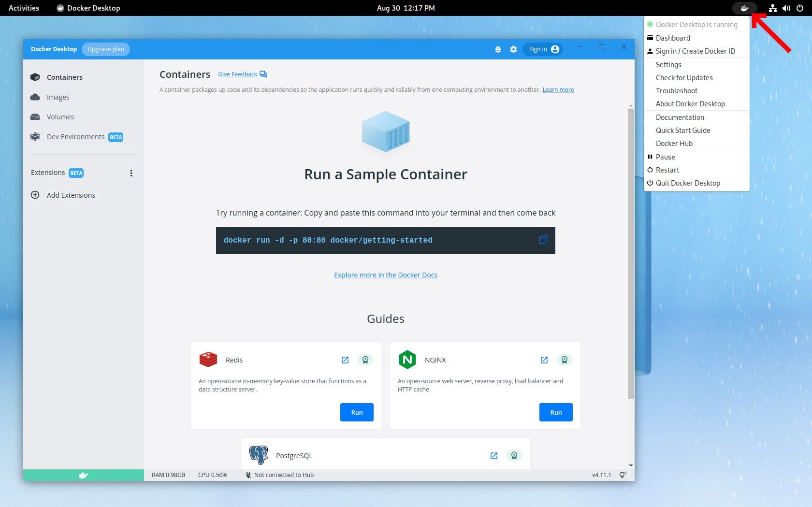Open About Docker Desktop from tray menu
812x507 pixels.
pyautogui.click(x=696, y=104)
